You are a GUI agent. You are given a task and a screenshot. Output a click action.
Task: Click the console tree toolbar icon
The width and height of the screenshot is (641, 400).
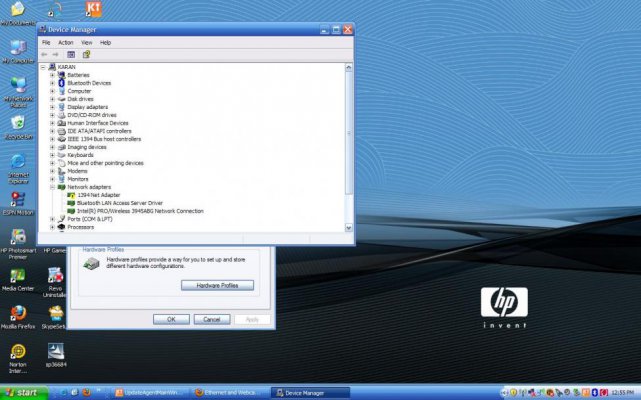pyautogui.click(x=71, y=54)
